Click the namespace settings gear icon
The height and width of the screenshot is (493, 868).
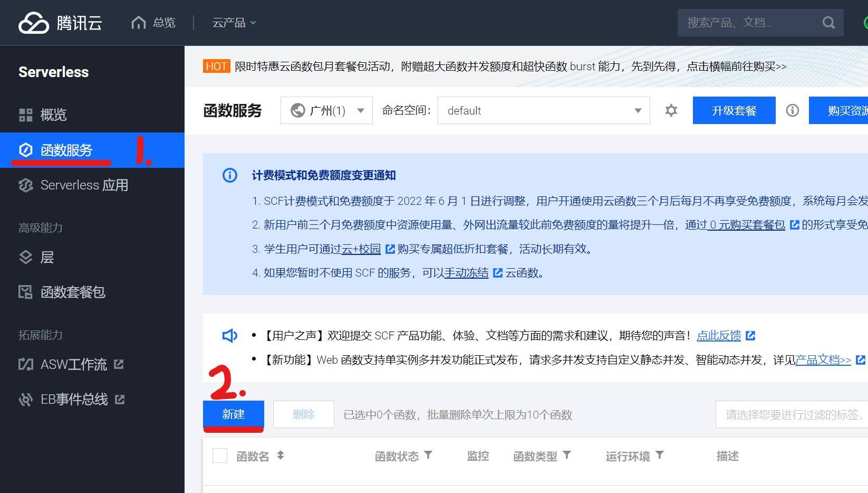click(670, 110)
